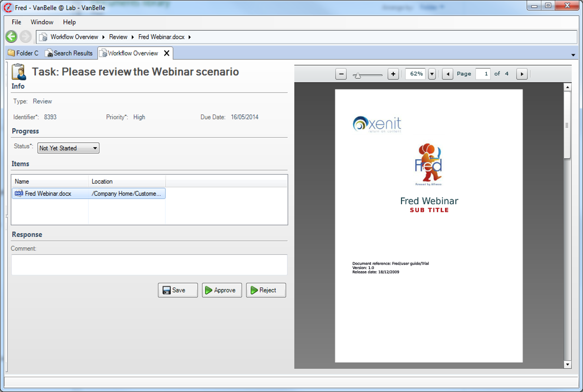Viewport: 583px width, 392px height.
Task: Click the green back navigation arrow
Action: point(11,36)
